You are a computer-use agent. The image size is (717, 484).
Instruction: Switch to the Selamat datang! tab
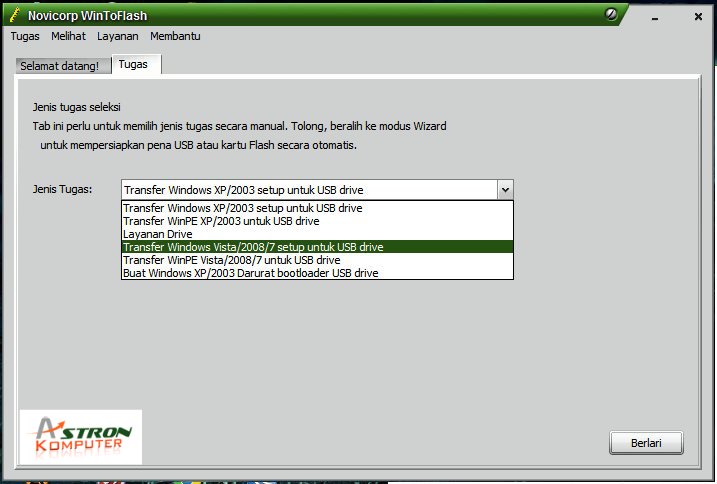pyautogui.click(x=63, y=65)
